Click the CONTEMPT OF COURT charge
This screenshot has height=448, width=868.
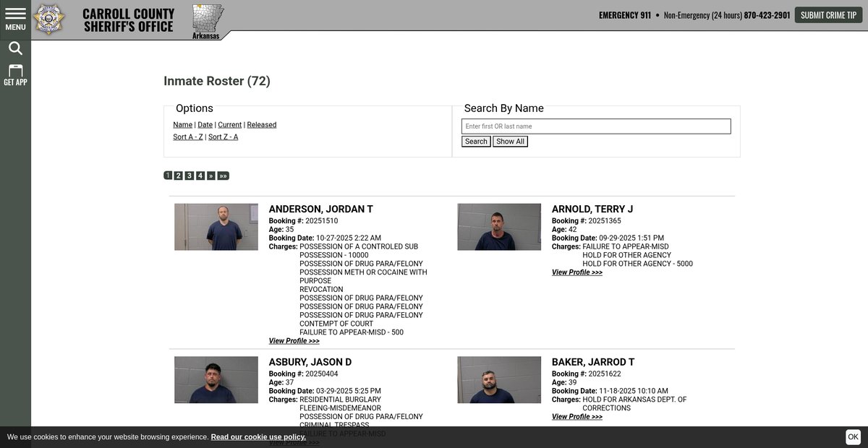336,324
